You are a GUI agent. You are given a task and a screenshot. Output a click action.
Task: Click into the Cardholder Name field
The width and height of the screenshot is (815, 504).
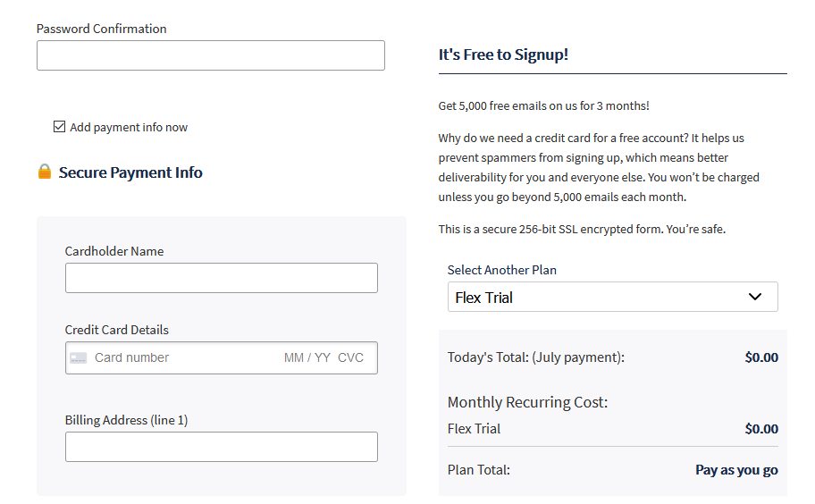click(x=222, y=278)
